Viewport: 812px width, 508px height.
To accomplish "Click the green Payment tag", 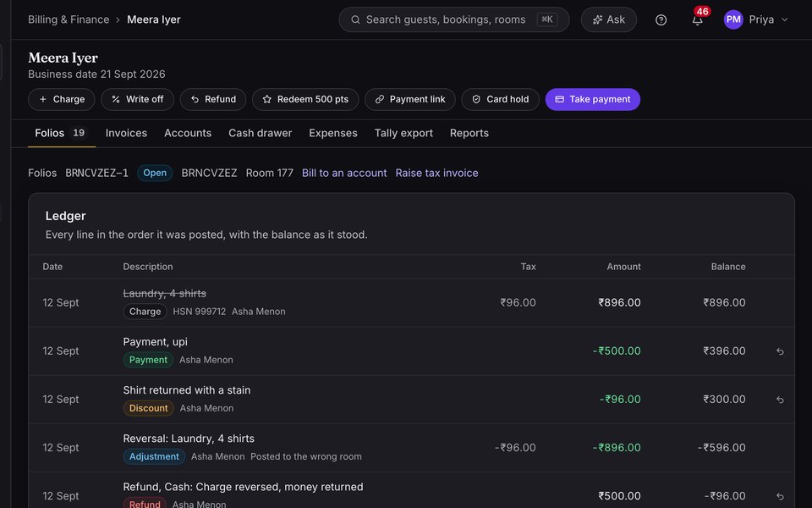I will pos(148,360).
